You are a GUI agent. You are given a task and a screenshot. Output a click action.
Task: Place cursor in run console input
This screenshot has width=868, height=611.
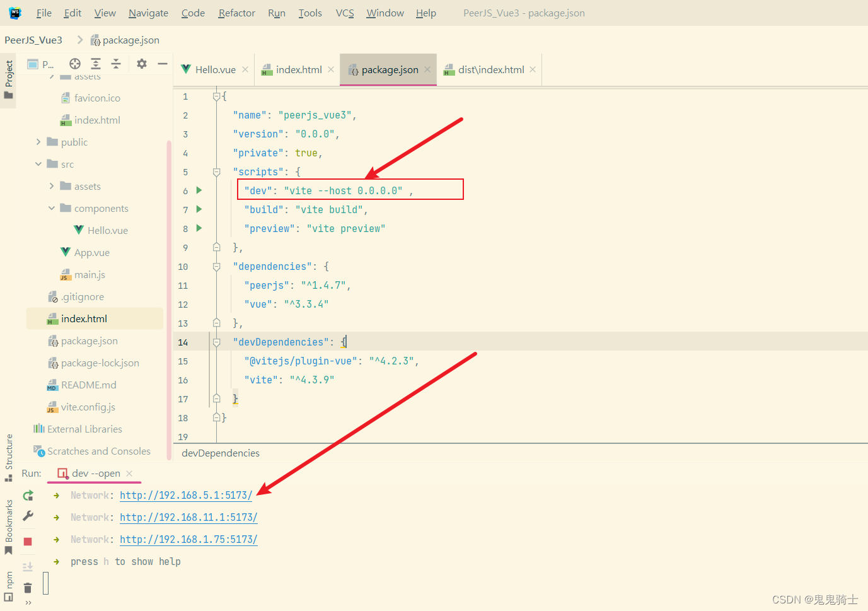pyautogui.click(x=46, y=583)
